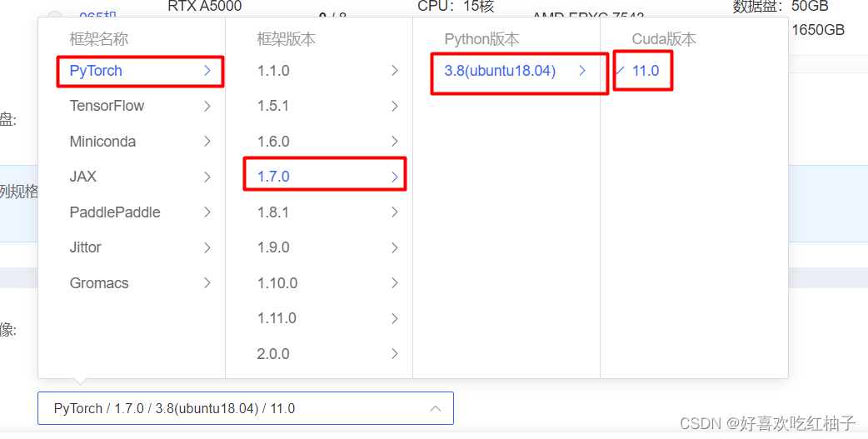Expand PyTorch row chevron arrow
This screenshot has height=439, width=868.
[207, 70]
